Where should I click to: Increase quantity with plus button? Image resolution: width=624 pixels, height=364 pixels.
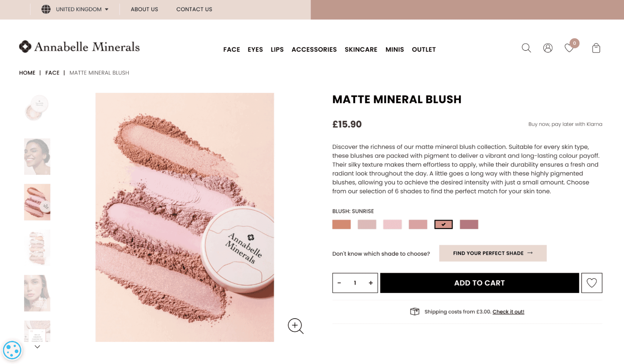(371, 283)
